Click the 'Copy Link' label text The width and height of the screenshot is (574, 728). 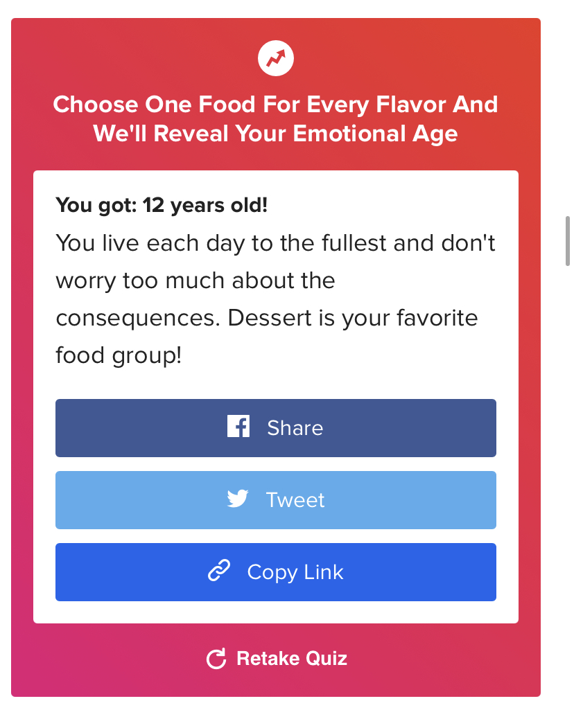[295, 572]
